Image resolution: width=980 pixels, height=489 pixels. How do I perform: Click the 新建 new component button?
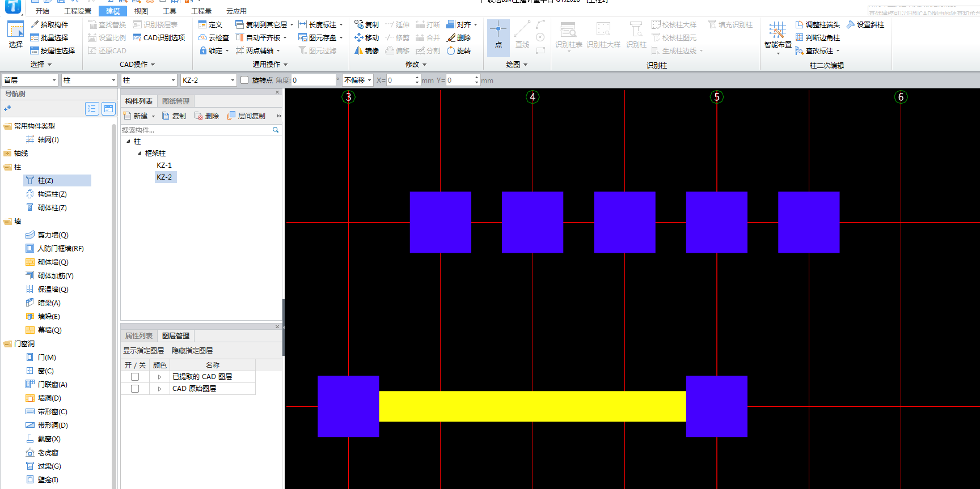click(136, 116)
